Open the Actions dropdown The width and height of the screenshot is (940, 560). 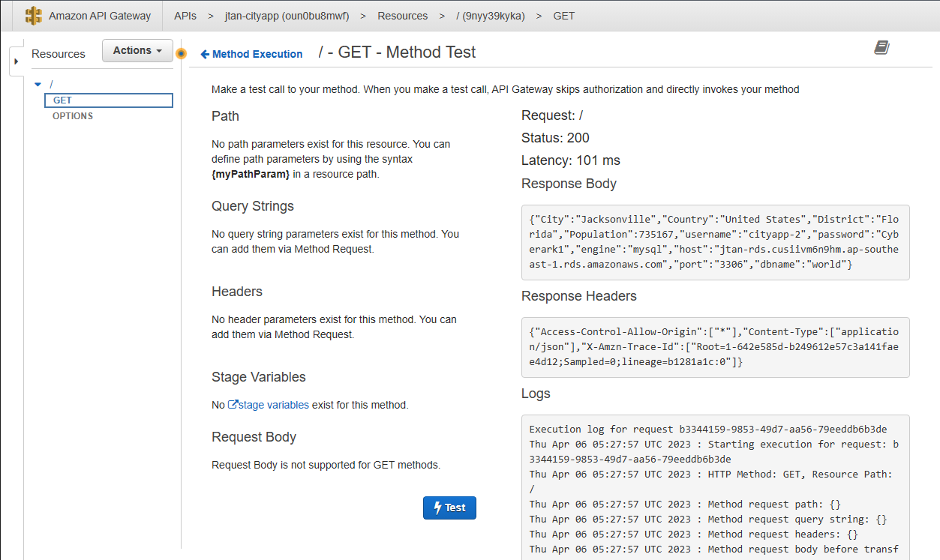click(137, 50)
